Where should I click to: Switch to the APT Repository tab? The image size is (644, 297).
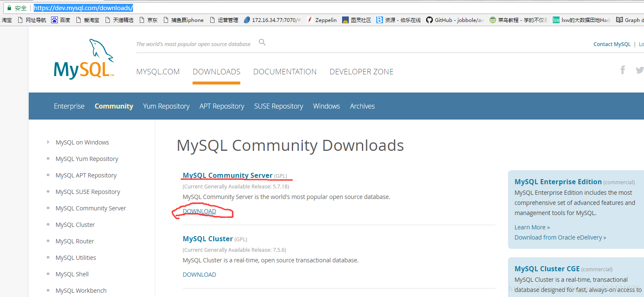(222, 106)
